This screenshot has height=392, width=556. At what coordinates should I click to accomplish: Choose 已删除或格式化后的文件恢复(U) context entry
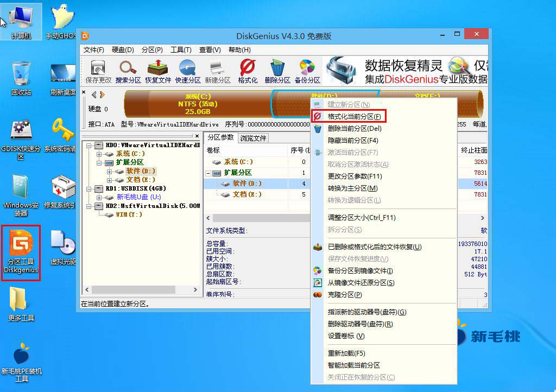coord(384,247)
